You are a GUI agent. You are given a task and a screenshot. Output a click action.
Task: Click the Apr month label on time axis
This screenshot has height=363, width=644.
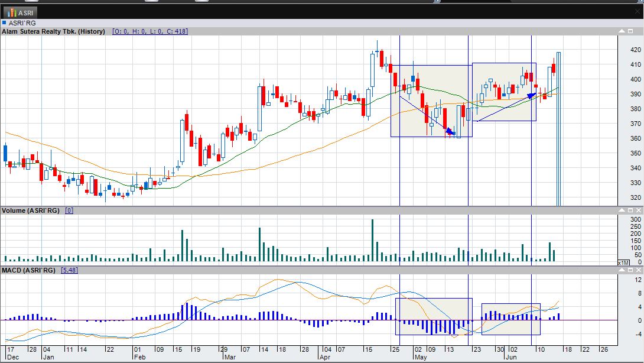(x=325, y=357)
